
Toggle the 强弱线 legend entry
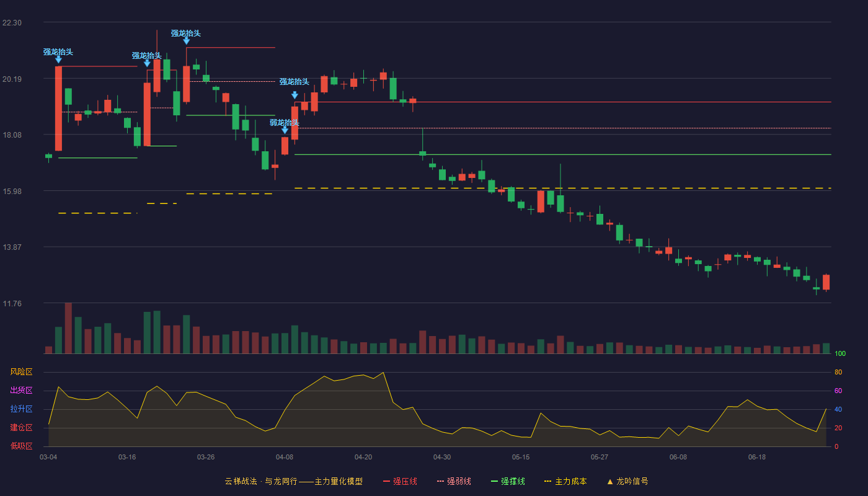tap(454, 481)
